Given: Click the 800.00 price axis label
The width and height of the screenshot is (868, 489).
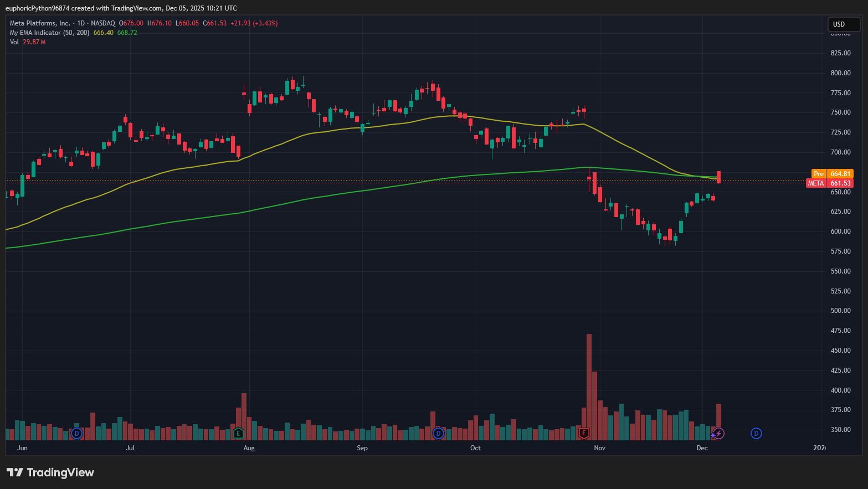Looking at the screenshot, I should (840, 73).
